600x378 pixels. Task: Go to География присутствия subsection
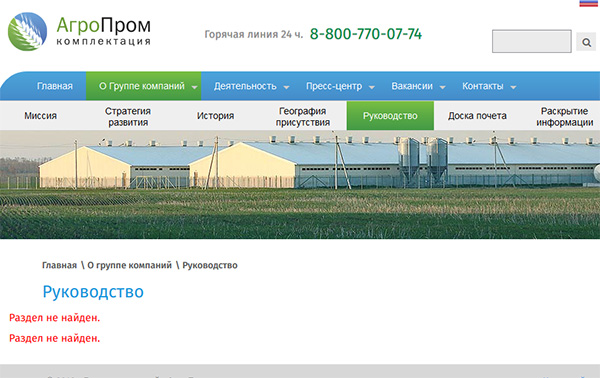303,116
